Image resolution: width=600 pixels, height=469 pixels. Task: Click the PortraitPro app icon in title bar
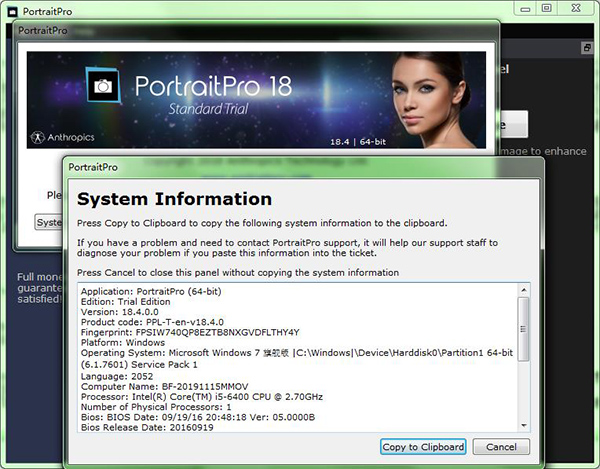[x=13, y=12]
